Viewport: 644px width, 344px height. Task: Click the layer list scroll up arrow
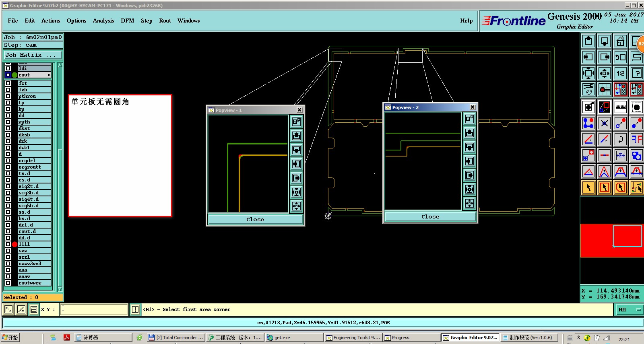60,65
